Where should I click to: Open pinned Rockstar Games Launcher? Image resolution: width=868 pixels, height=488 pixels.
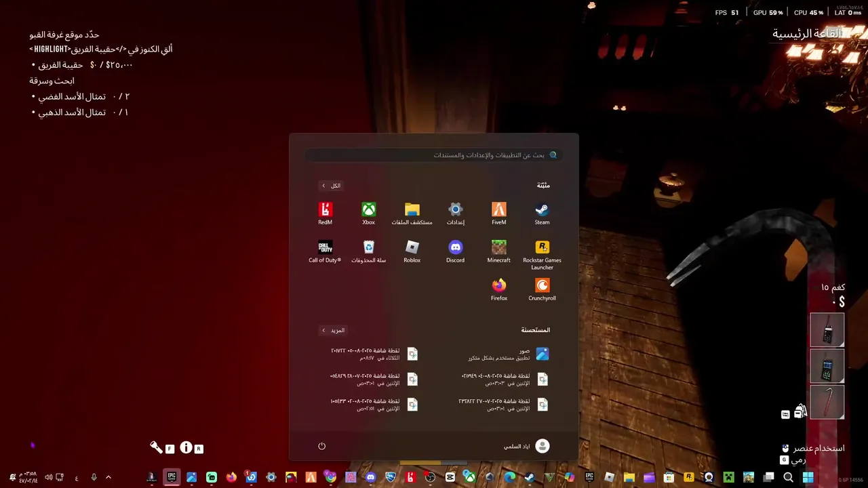click(x=542, y=255)
